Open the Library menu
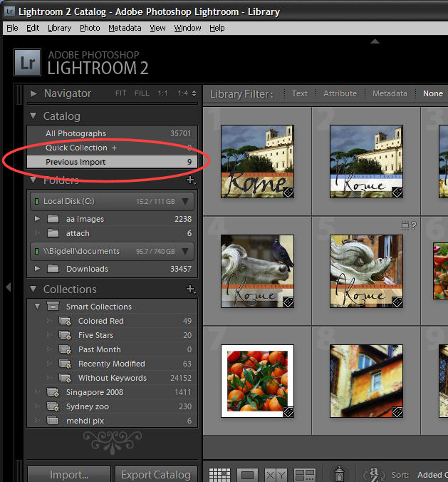448x482 pixels. point(60,28)
